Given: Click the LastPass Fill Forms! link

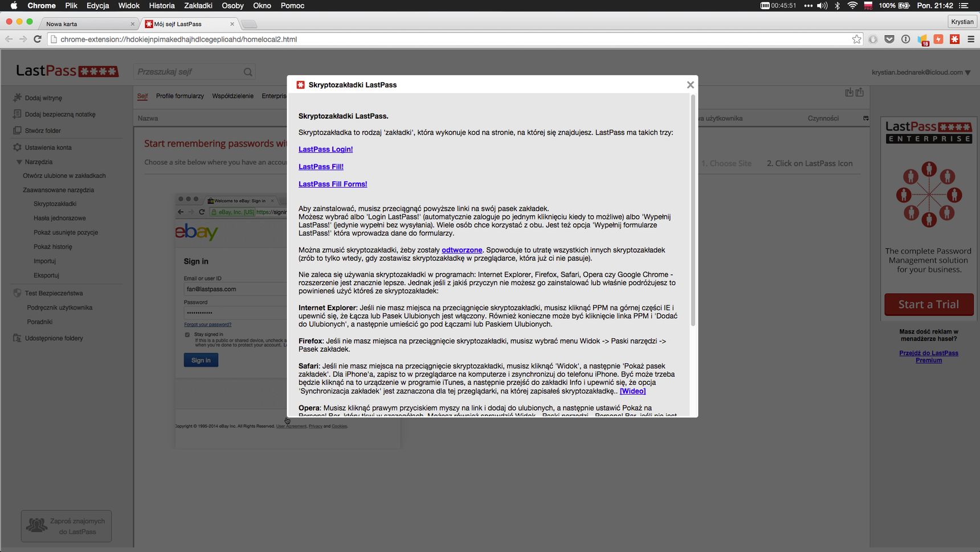Looking at the screenshot, I should [x=333, y=184].
